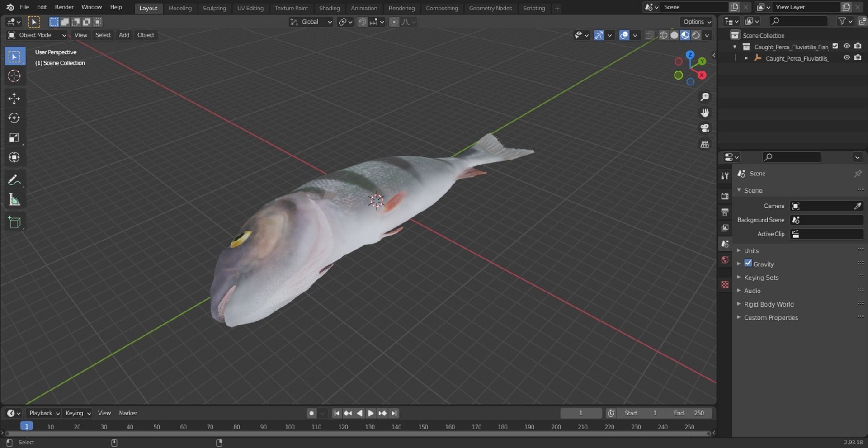Open Texture properties checker icon

[x=725, y=284]
